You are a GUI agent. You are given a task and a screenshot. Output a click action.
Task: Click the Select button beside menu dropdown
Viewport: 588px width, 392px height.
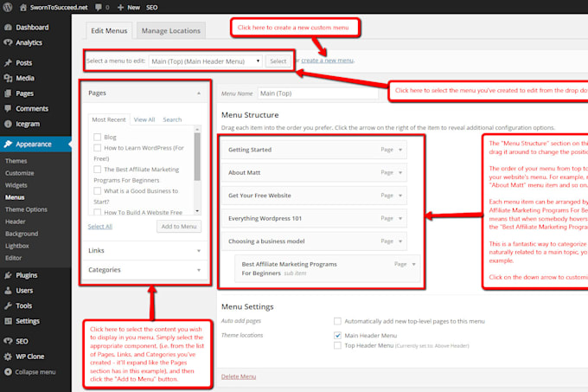(278, 61)
